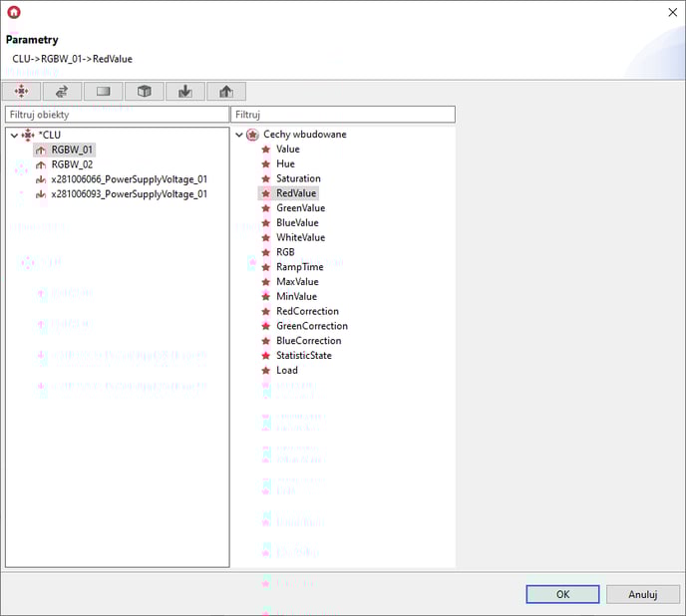
Task: Pick the RampTime feature
Action: (299, 267)
